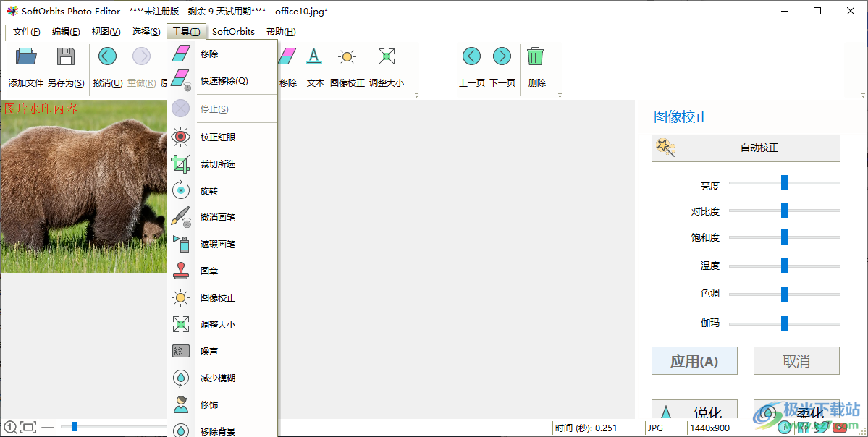
Task: Click the bear photo on canvas
Action: tap(83, 187)
